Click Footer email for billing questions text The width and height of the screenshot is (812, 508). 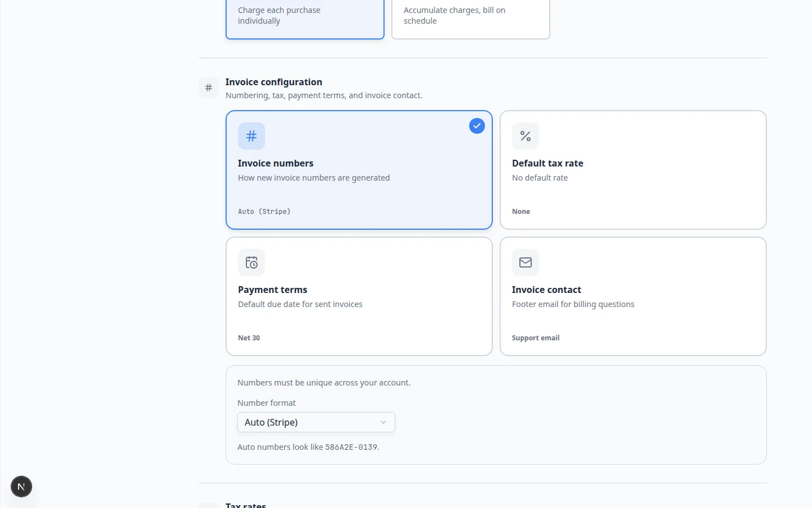coord(573,304)
